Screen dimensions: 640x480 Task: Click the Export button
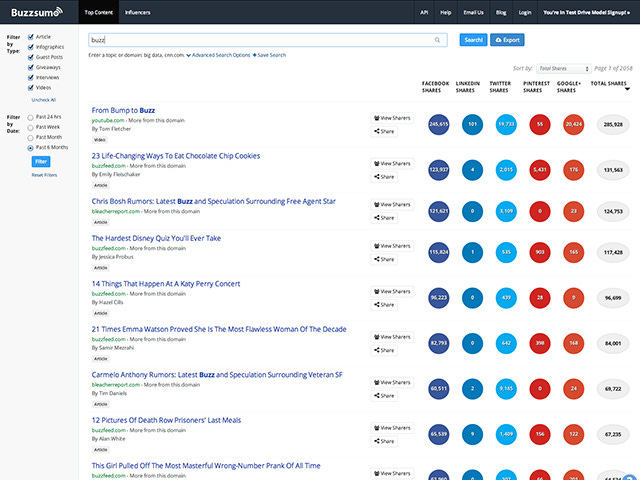tap(507, 40)
